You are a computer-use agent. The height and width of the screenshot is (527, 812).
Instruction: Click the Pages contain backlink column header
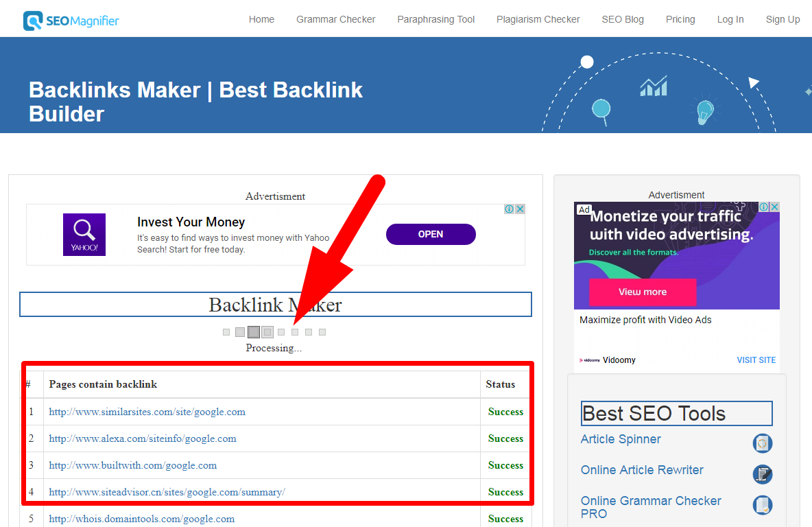(103, 384)
